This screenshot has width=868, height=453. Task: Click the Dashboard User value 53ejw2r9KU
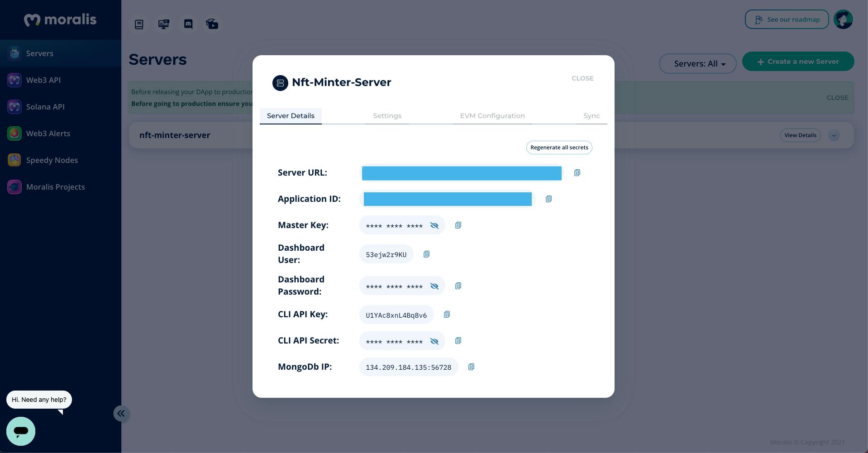(x=386, y=255)
